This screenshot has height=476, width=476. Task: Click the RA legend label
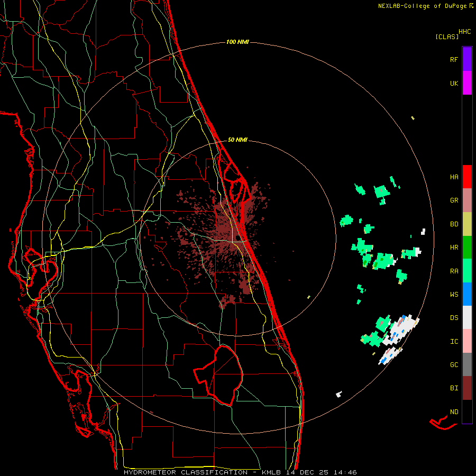point(454,271)
